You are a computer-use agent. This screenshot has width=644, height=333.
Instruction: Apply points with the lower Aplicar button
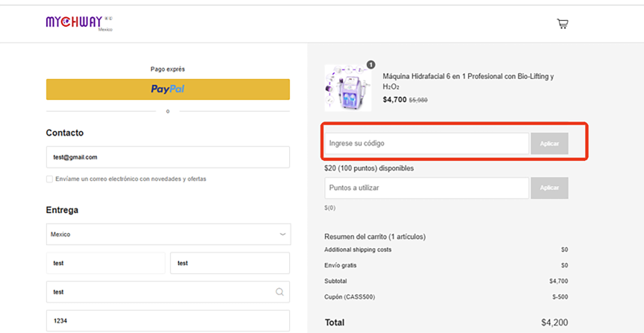(x=549, y=188)
